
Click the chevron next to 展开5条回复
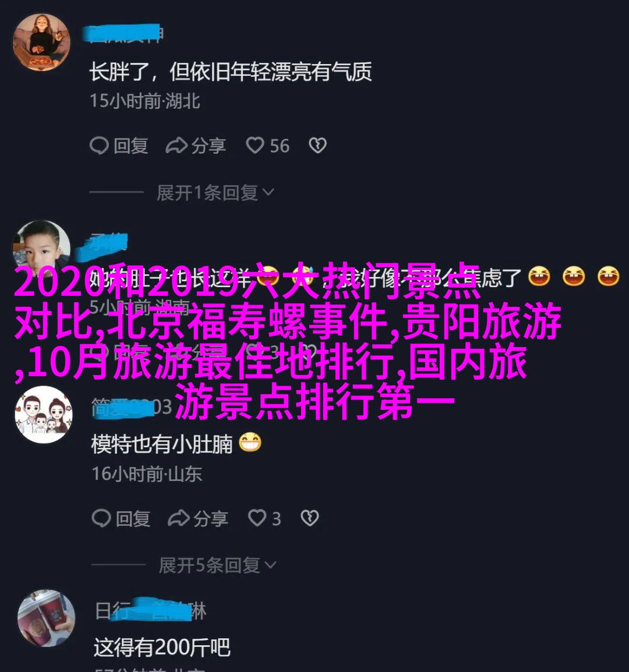click(x=271, y=565)
